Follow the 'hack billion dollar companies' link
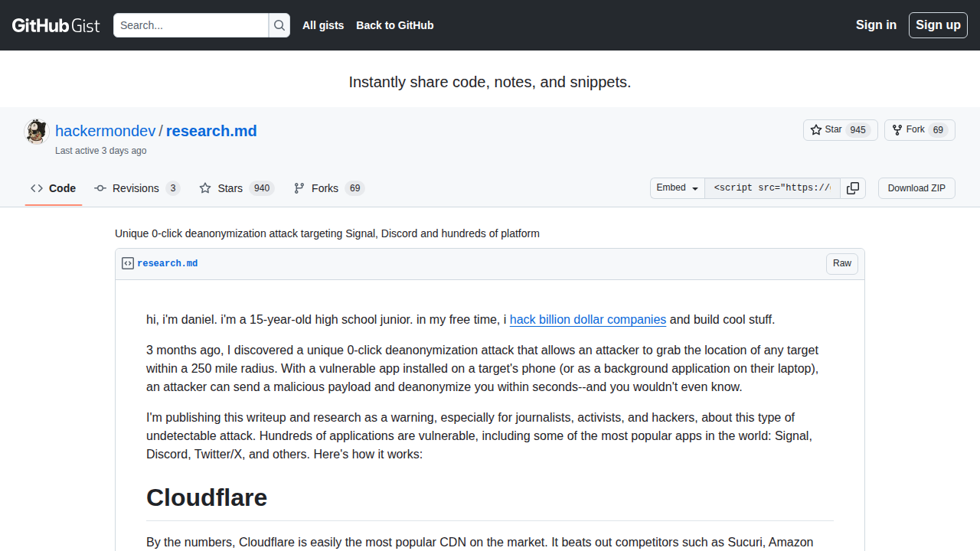980x551 pixels. point(588,320)
